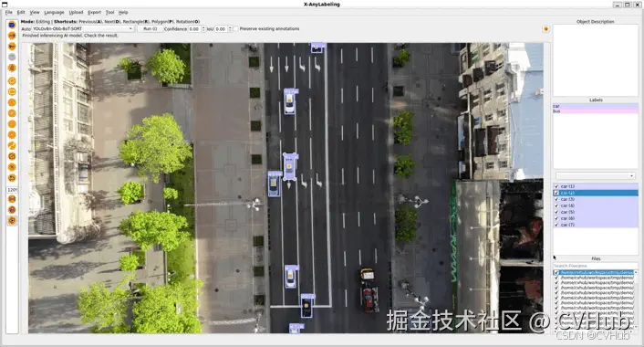Select the "car" entry in Labels list
644x347 pixels.
[595, 106]
